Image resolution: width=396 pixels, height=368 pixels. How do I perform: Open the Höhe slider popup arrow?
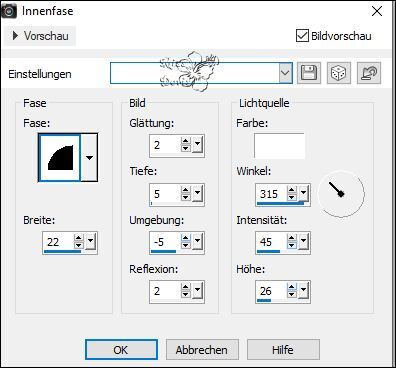click(303, 290)
